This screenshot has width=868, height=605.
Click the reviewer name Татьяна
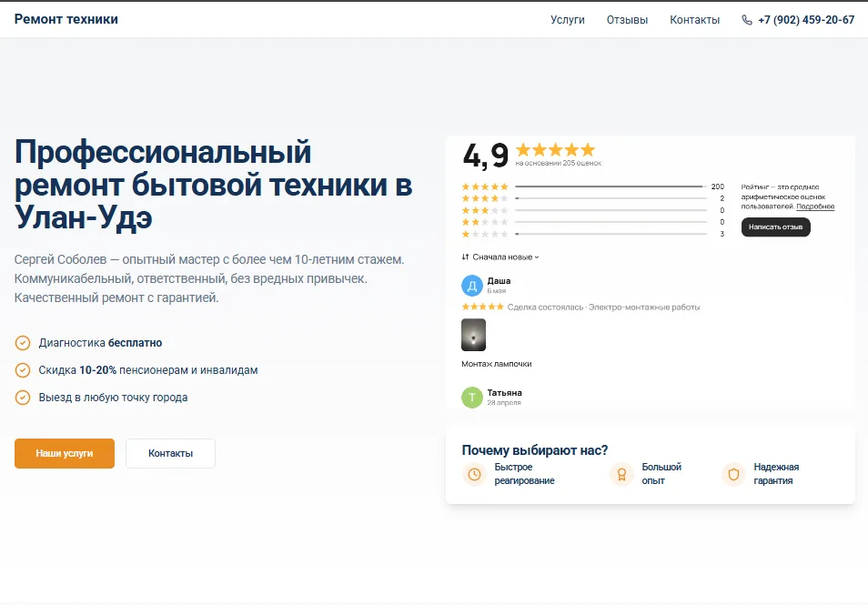[x=504, y=392]
